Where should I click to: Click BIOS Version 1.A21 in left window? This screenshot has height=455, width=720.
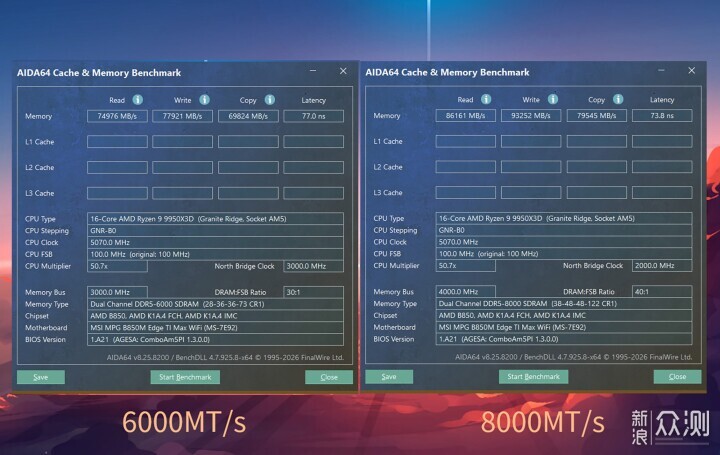215,340
